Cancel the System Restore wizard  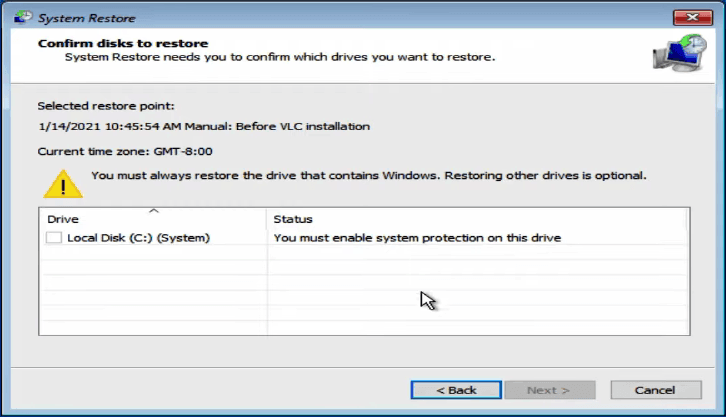pyautogui.click(x=655, y=389)
